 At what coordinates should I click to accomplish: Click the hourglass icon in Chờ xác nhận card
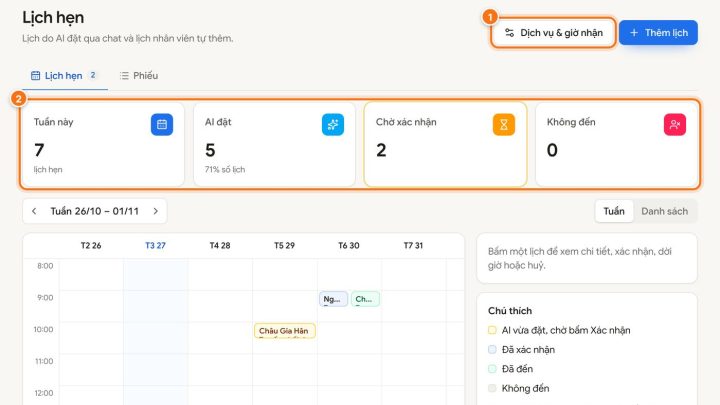pos(504,124)
